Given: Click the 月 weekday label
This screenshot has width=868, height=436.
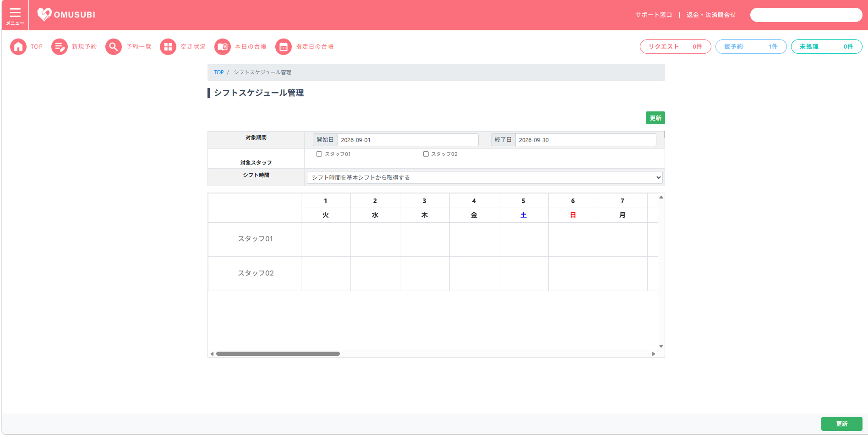Looking at the screenshot, I should (622, 215).
